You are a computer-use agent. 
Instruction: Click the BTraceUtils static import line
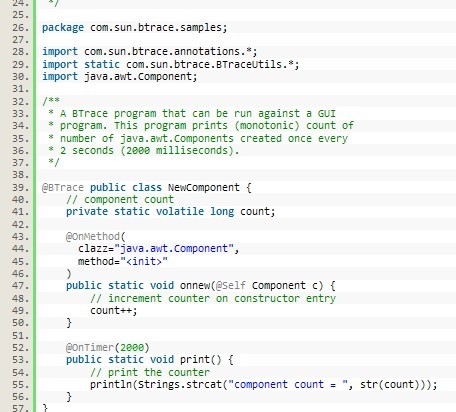pyautogui.click(x=171, y=64)
